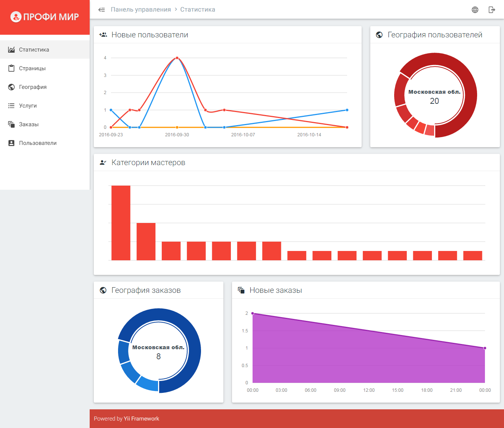Click the logout icon in header

492,10
